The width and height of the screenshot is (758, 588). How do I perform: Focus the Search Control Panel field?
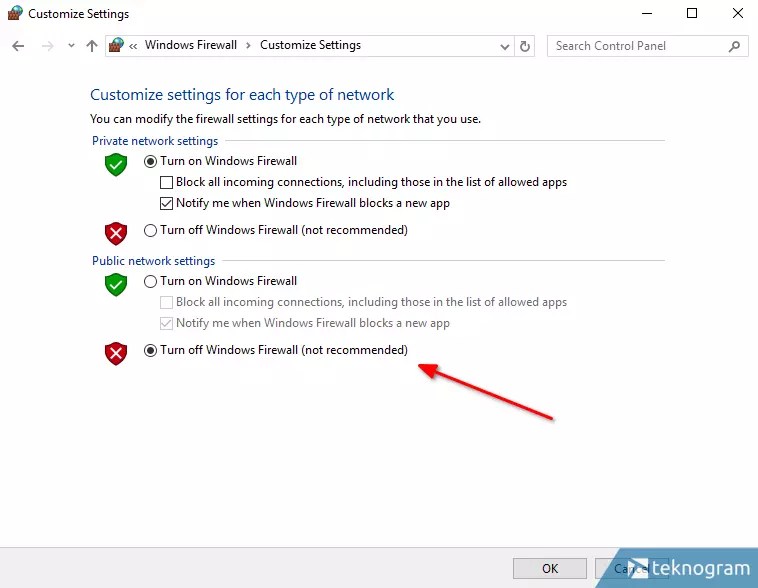tap(647, 46)
